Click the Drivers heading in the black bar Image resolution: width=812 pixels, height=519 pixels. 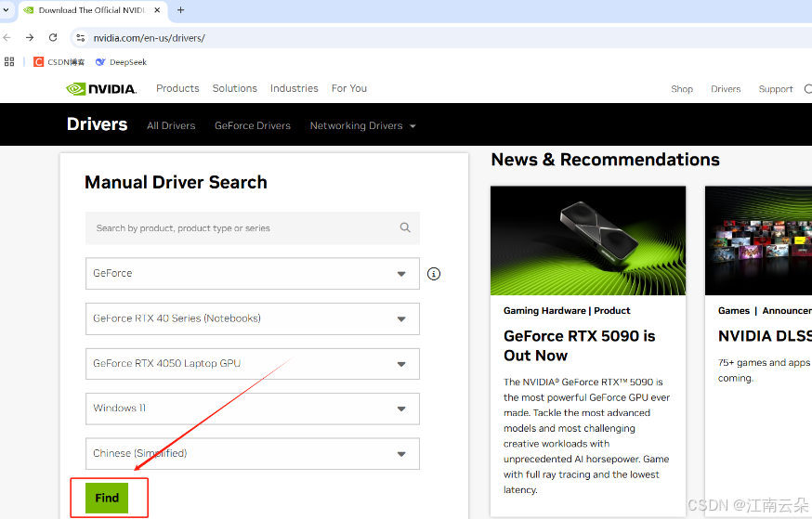(97, 124)
